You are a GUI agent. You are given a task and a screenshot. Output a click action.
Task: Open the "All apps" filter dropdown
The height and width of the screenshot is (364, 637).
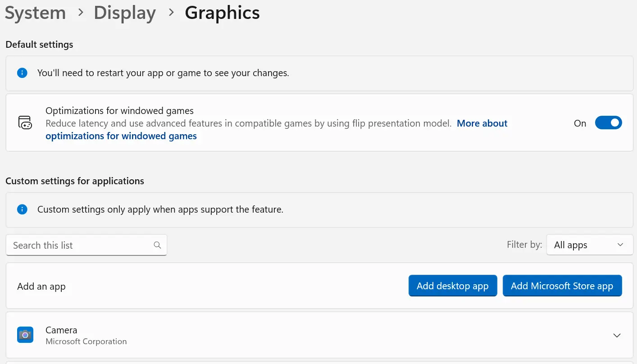(x=590, y=245)
